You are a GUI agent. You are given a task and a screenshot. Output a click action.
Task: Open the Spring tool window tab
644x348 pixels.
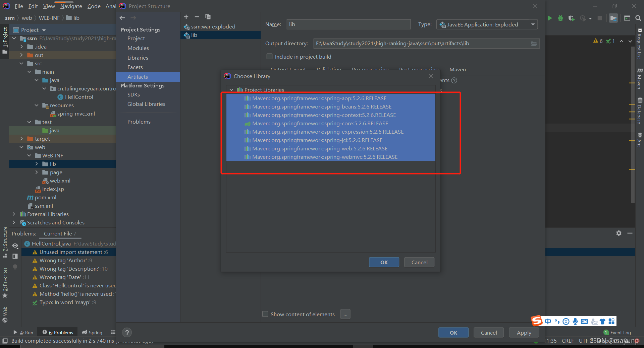coord(92,333)
